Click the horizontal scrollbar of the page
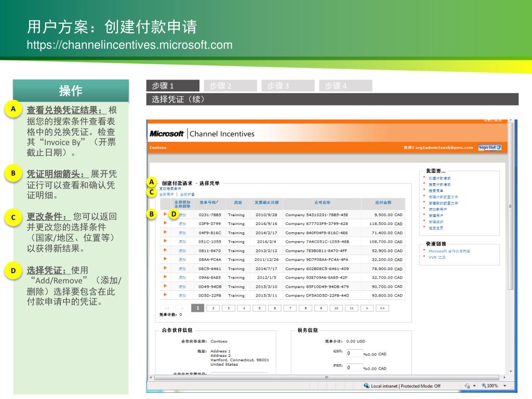The width and height of the screenshot is (532, 399). tap(327, 377)
